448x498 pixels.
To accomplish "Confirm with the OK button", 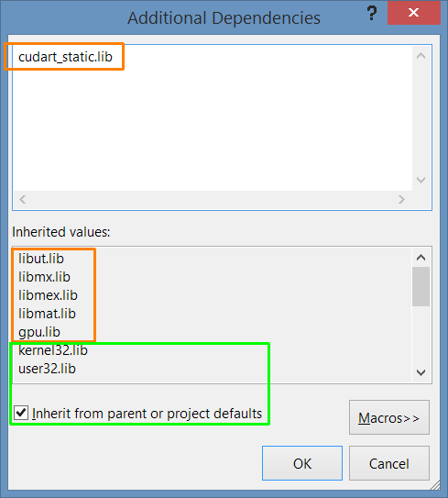I will pos(302,463).
